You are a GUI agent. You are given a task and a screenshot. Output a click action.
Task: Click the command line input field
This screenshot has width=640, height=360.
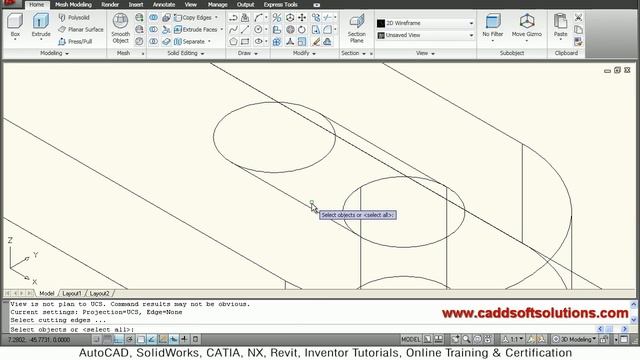[301, 329]
